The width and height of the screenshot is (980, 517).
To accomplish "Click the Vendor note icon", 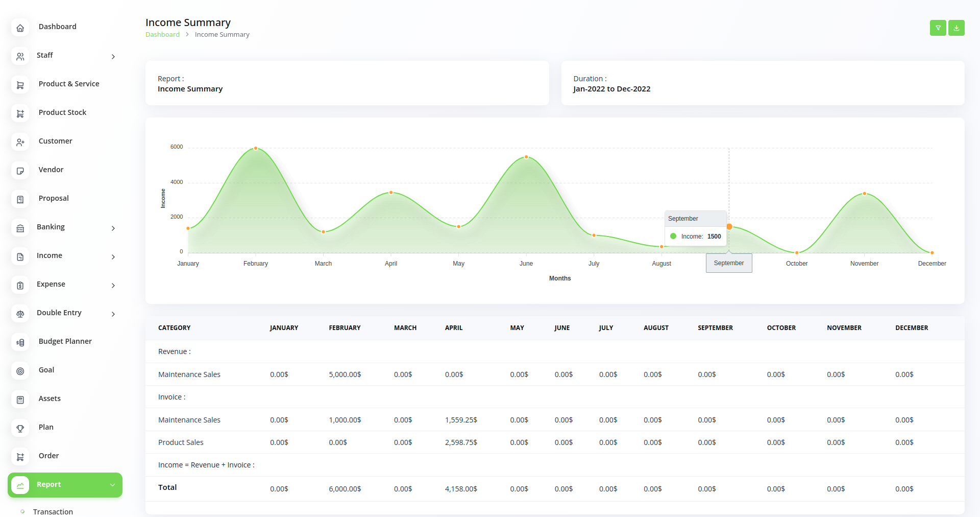I will (20, 171).
